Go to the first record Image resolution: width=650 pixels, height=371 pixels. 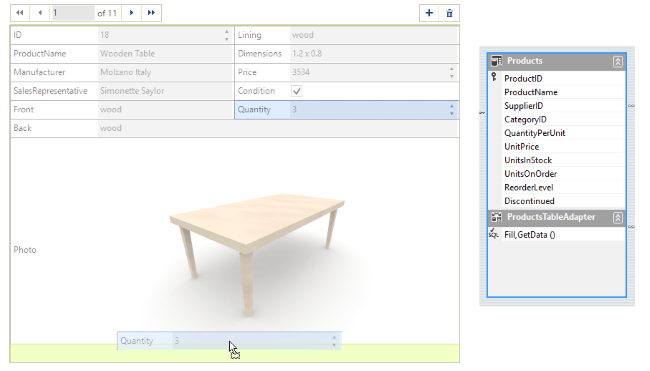[x=19, y=13]
